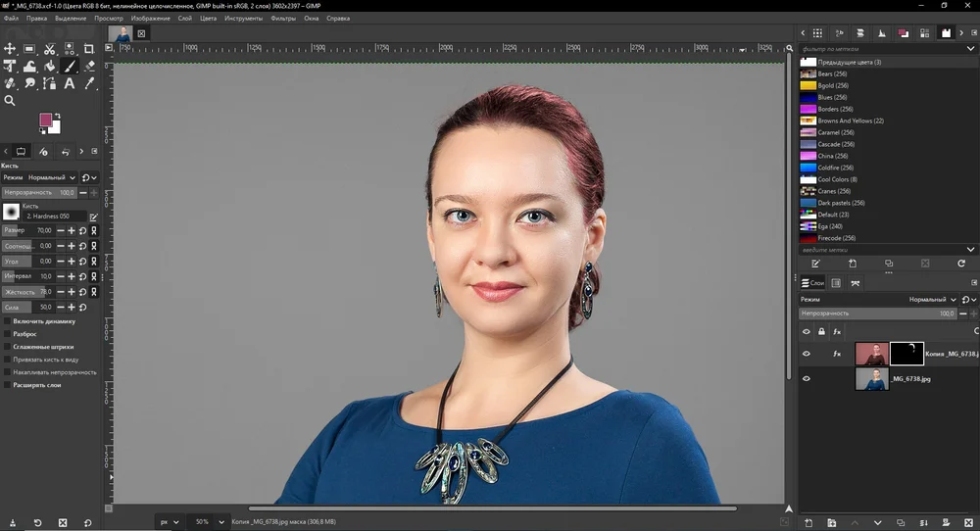Image resolution: width=980 pixels, height=531 pixels.
Task: Toggle Привязать кисть к виду checkbox
Action: pos(8,360)
